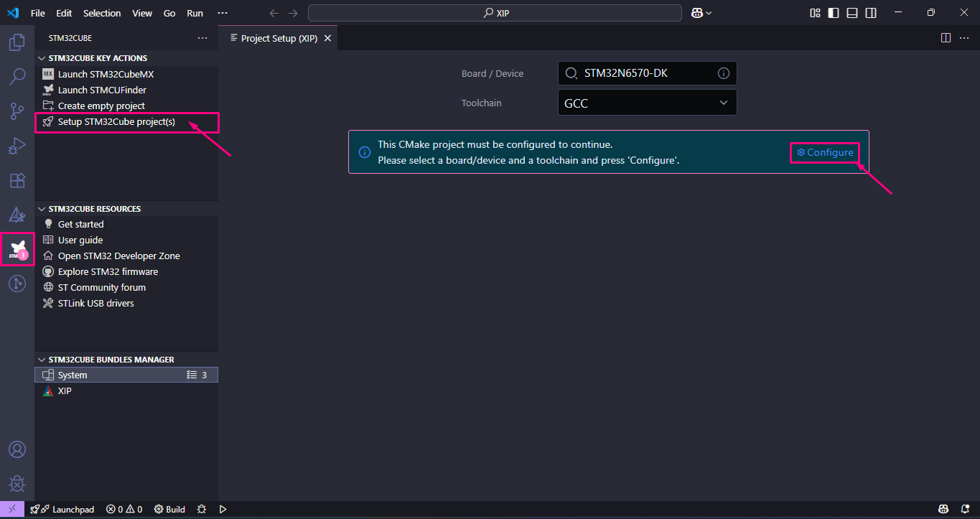Toggle the primary side bar layout button
Screen dimensions: 980x519
click(x=834, y=13)
